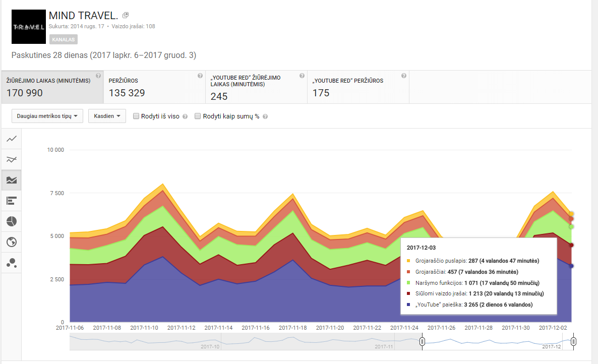
Task: Click the KANALAS badge button
Action: pos(64,39)
